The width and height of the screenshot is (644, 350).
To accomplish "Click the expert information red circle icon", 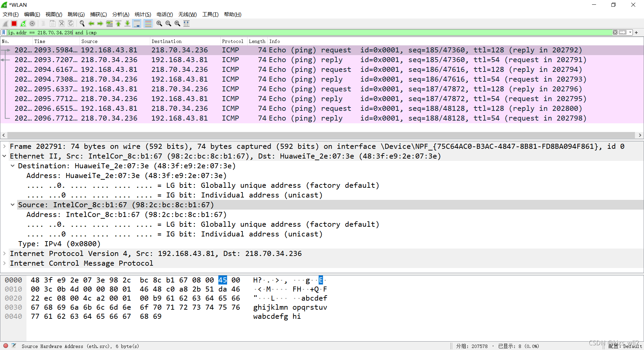I will coord(6,346).
